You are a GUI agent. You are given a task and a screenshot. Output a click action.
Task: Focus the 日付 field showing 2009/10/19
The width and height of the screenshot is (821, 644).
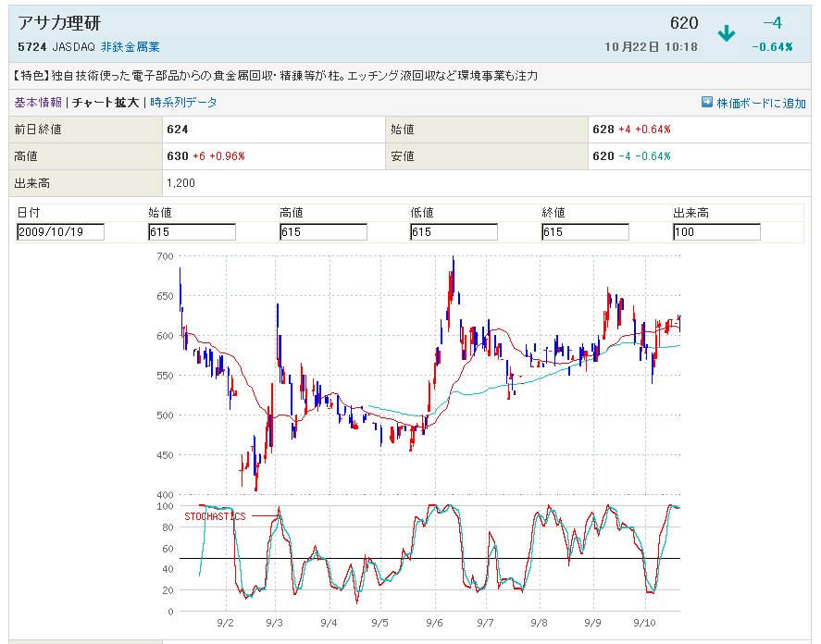coord(61,232)
